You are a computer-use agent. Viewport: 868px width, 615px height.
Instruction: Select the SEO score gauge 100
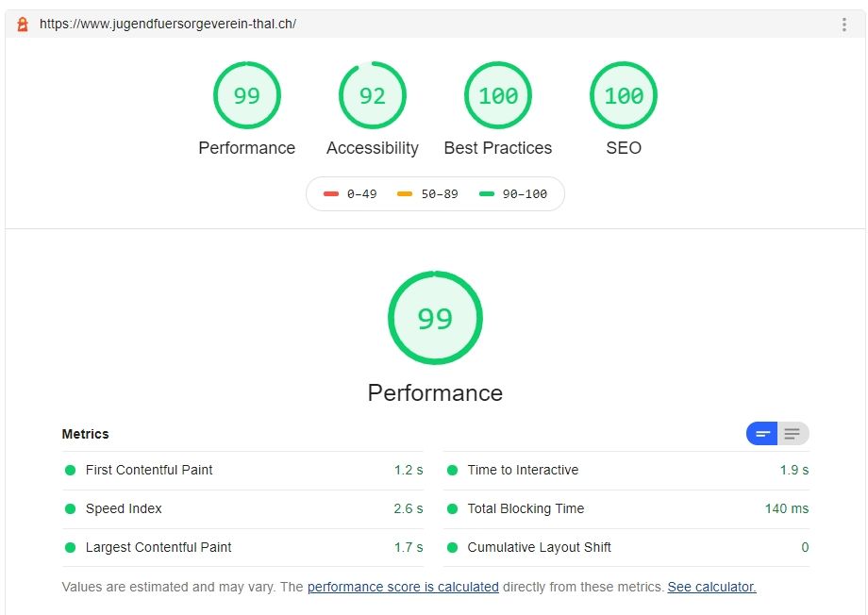[x=623, y=96]
